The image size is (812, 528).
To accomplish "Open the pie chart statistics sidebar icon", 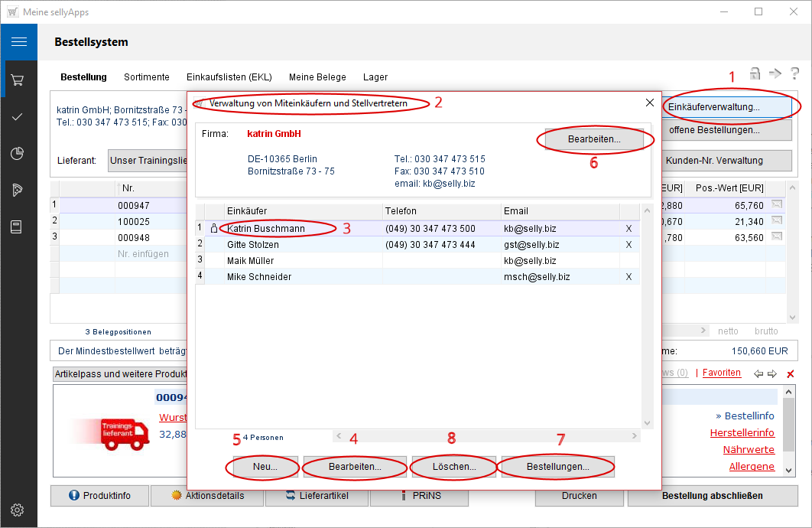I will [x=18, y=154].
